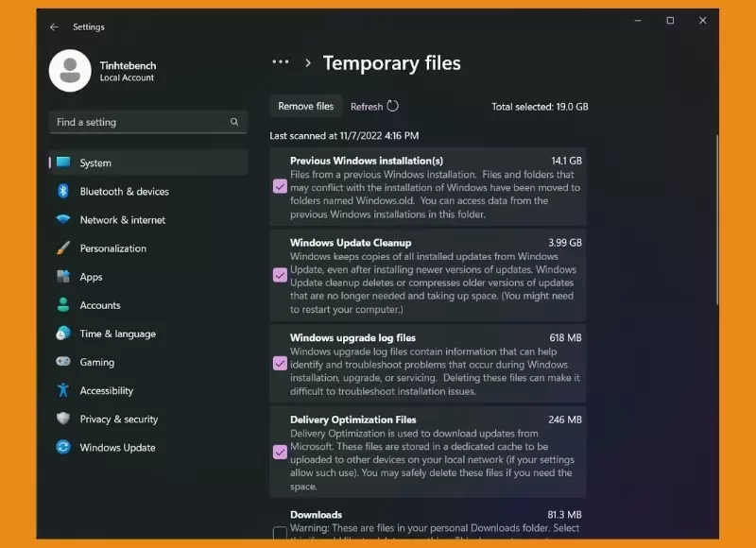Minimize the Settings window
Screen dimensions: 756x548
tap(638, 20)
